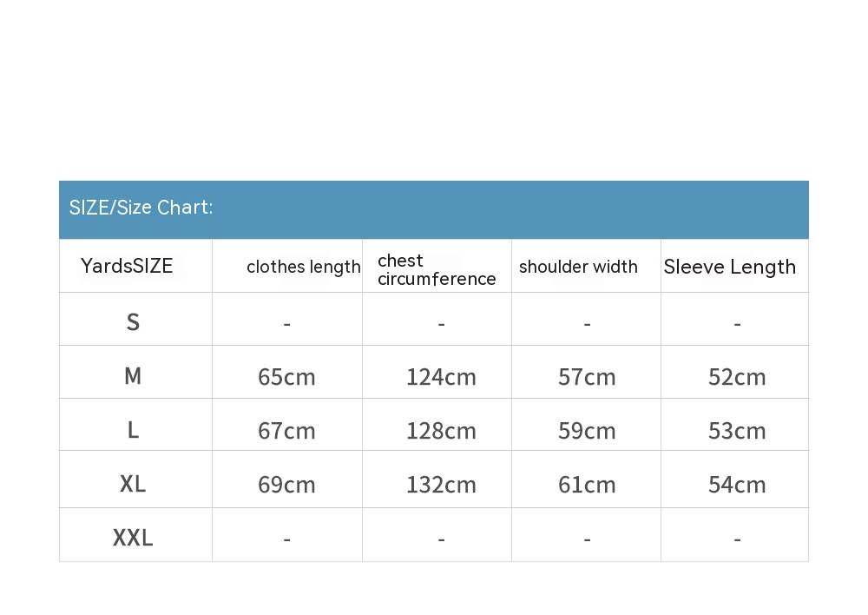Viewport: 868px width, 615px height.
Task: Click the chest circumference column header
Action: (x=437, y=270)
